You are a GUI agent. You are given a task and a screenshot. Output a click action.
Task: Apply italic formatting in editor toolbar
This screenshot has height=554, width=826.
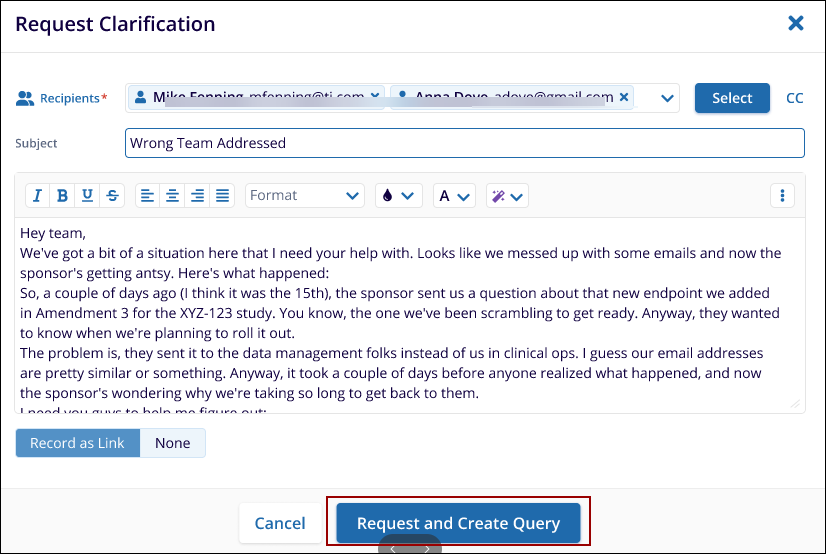[x=37, y=196]
